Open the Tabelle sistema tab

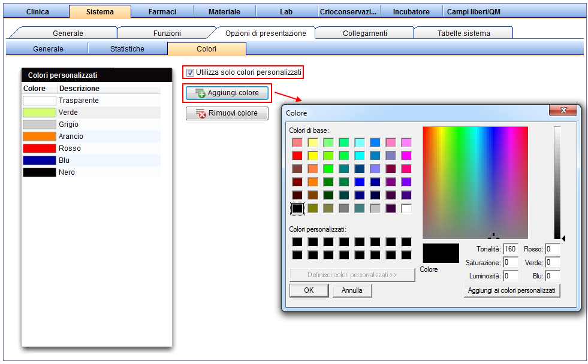pos(463,33)
